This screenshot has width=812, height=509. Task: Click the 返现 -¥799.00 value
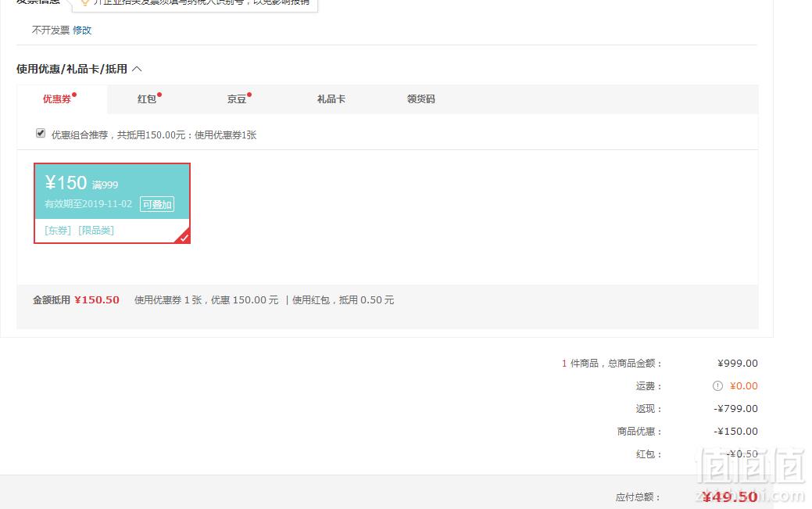tap(735, 408)
